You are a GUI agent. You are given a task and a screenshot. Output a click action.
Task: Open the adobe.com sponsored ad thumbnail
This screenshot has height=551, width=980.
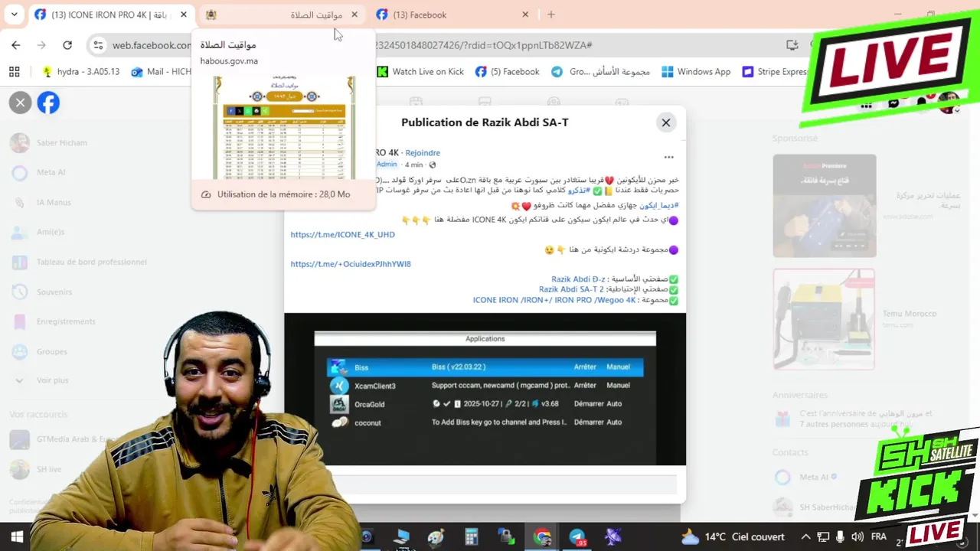[824, 206]
